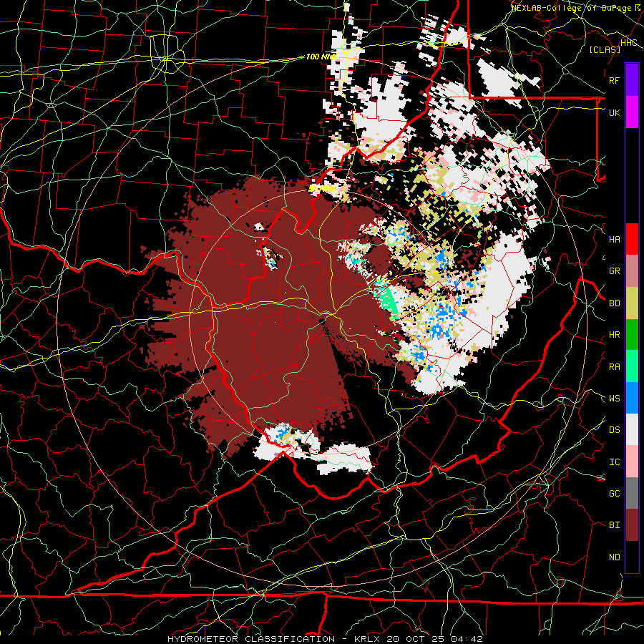
Task: Click the HYDROMETEOR CLASSIFICATION title text
Action: 251,639
